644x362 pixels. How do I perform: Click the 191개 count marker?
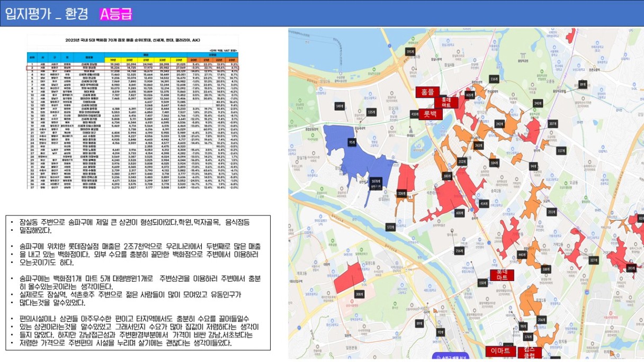[409, 52]
